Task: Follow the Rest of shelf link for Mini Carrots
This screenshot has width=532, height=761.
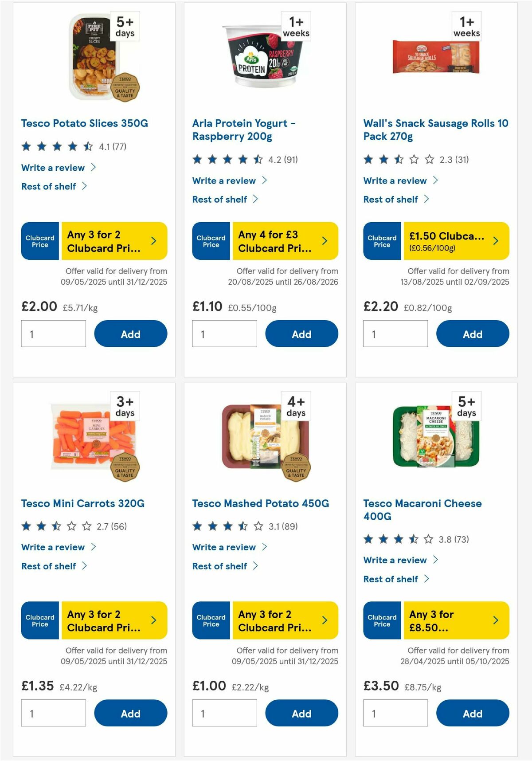Action: point(48,566)
